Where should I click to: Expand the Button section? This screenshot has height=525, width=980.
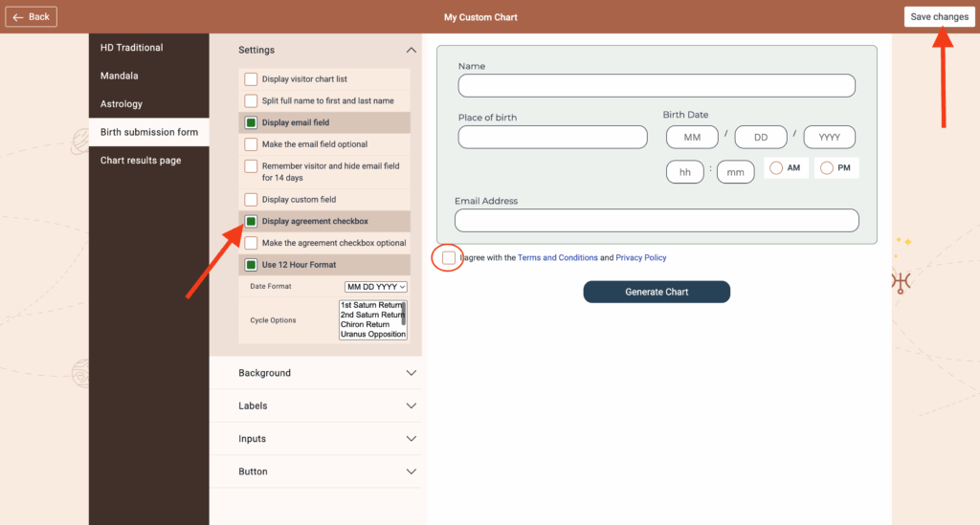[411, 471]
